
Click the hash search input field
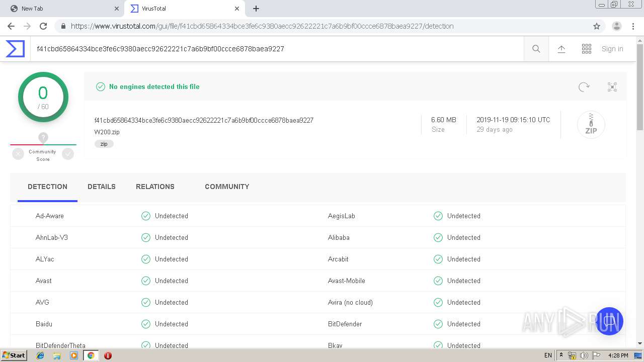tap(277, 49)
